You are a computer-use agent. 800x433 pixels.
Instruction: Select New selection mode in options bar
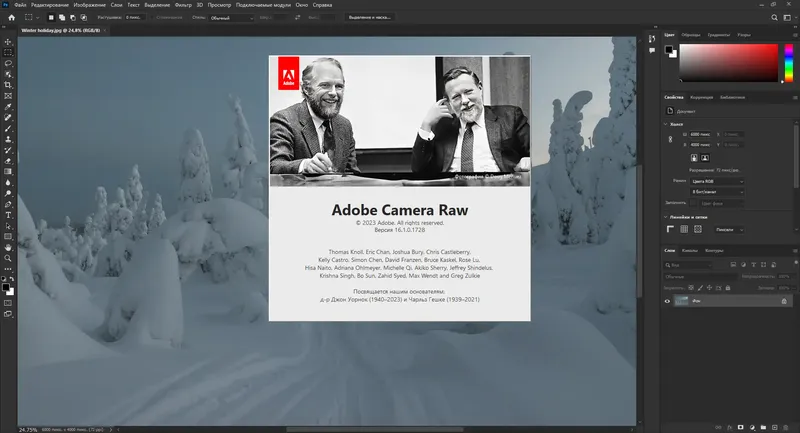coord(51,17)
